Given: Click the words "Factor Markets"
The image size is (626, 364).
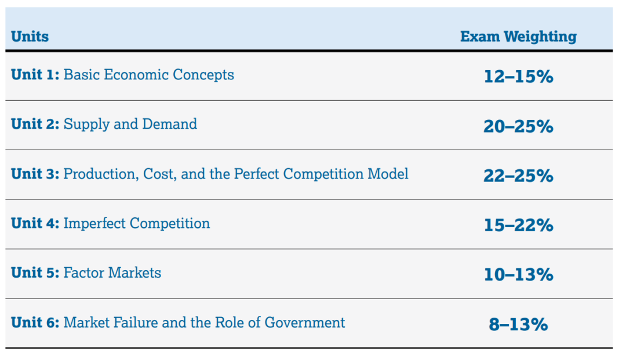Looking at the screenshot, I should [x=112, y=272].
